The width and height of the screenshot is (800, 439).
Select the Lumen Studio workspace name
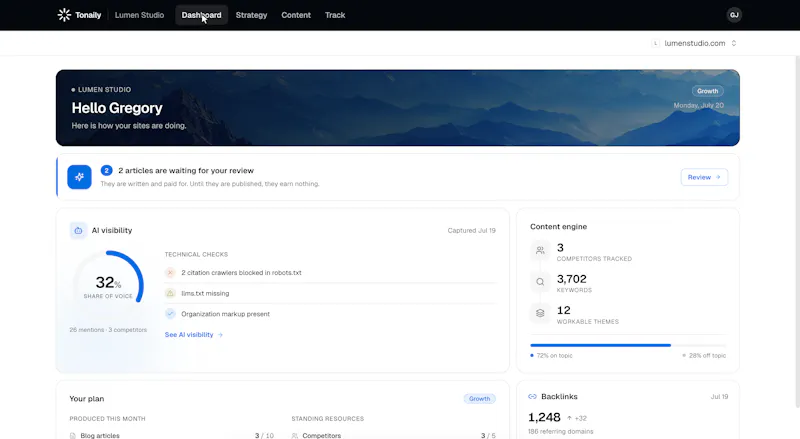pyautogui.click(x=139, y=15)
